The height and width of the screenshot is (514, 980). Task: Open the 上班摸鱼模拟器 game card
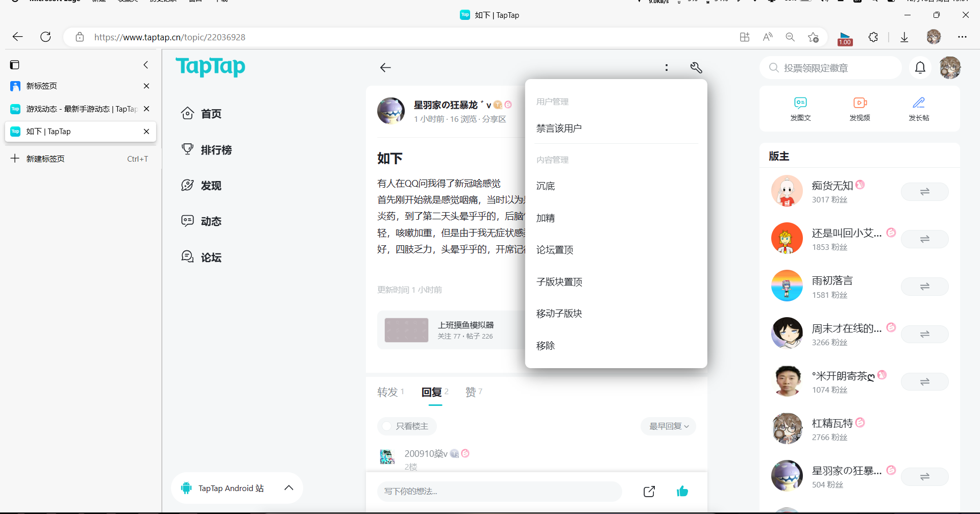(x=452, y=330)
